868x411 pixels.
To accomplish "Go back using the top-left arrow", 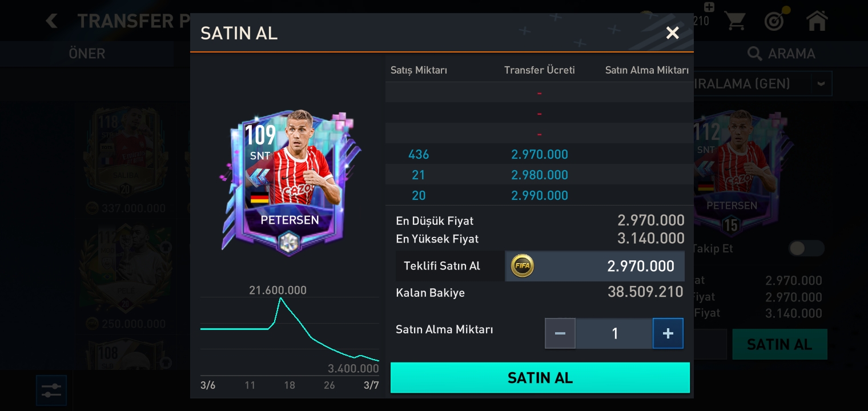I will click(52, 21).
